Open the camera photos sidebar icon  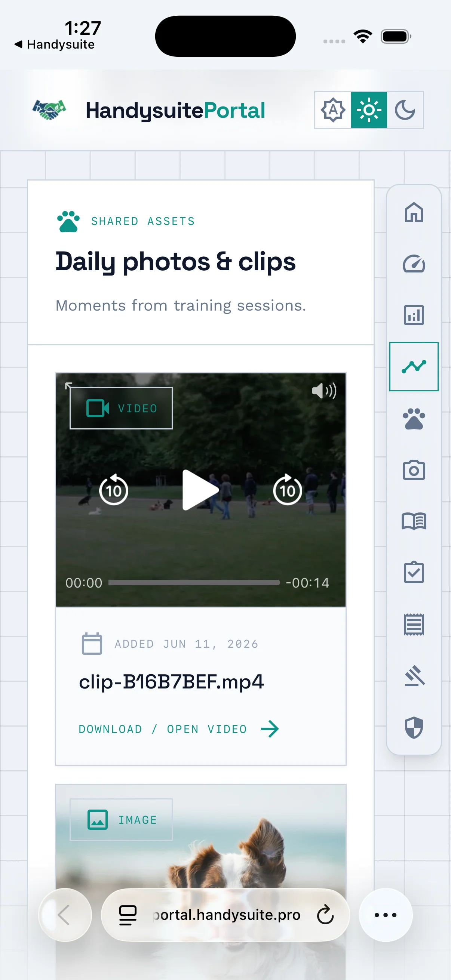[414, 470]
